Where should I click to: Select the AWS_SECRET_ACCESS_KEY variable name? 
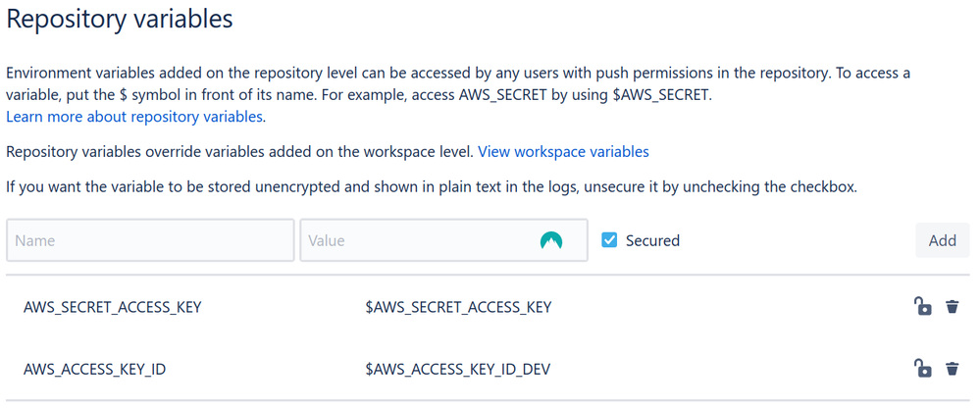click(113, 307)
